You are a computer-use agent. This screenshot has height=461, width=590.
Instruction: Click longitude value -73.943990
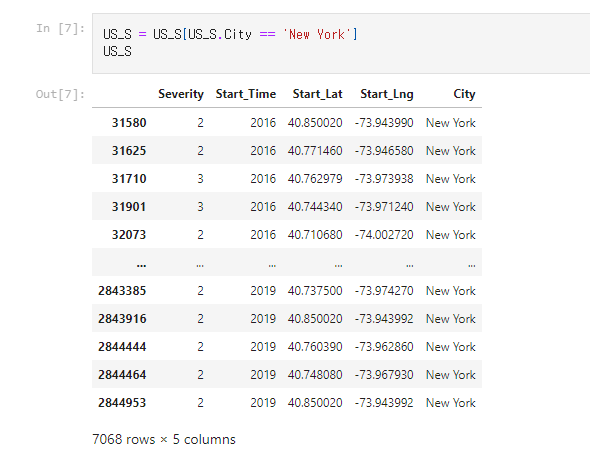coord(384,123)
